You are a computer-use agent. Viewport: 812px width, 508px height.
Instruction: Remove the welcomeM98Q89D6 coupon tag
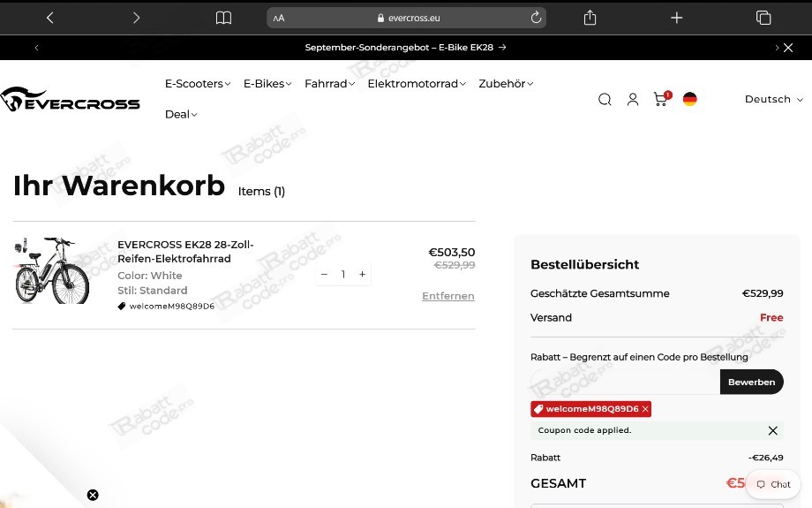645,409
